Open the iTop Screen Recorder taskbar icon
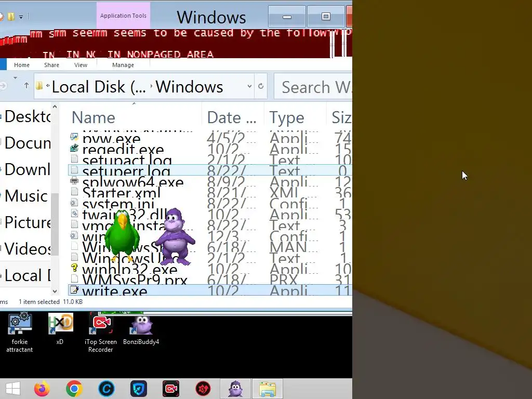This screenshot has width=532, height=399. 170,389
